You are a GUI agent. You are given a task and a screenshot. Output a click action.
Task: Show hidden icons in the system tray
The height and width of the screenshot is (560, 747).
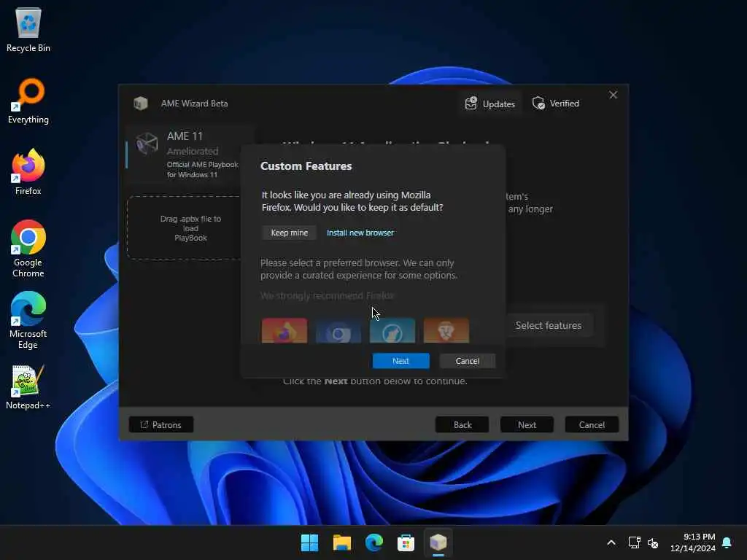click(x=611, y=542)
